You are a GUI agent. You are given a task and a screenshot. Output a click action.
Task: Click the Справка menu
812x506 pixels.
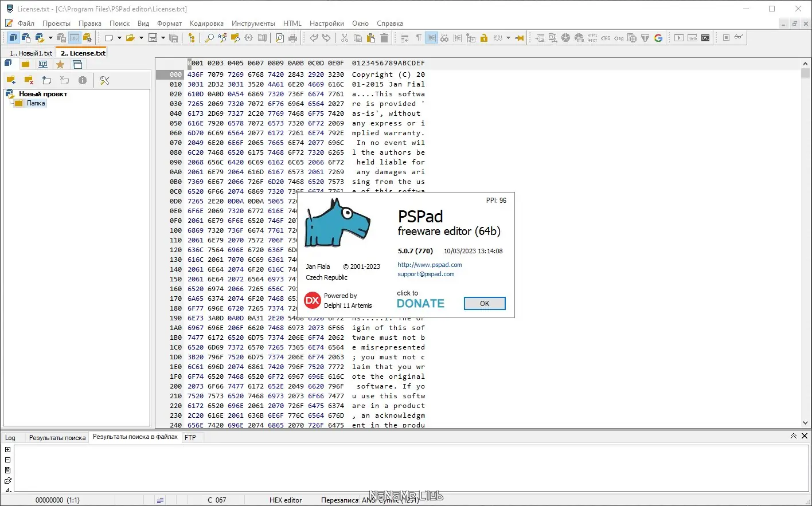[390, 23]
